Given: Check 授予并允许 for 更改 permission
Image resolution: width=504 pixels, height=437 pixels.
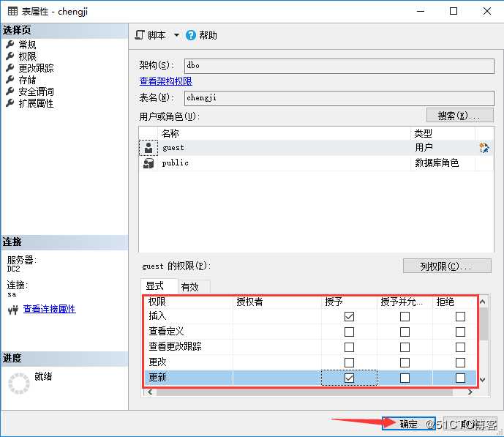Looking at the screenshot, I should click(x=405, y=363).
